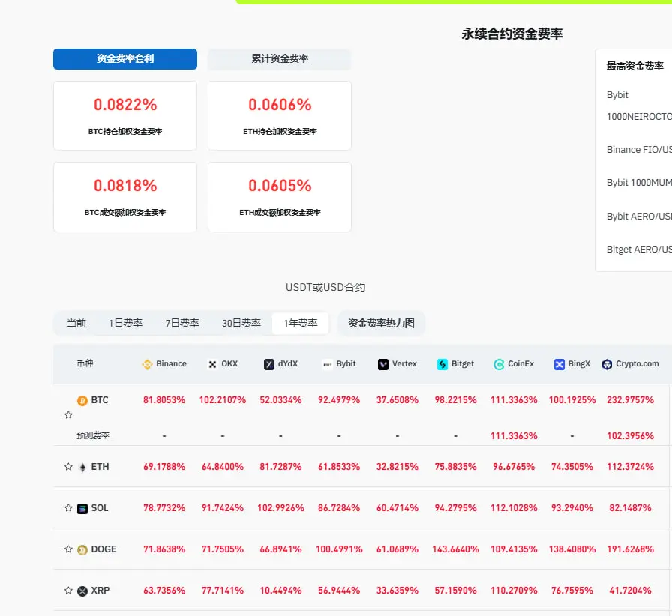The height and width of the screenshot is (616, 672).
Task: Click the Bybit logo icon in header
Action: click(328, 364)
